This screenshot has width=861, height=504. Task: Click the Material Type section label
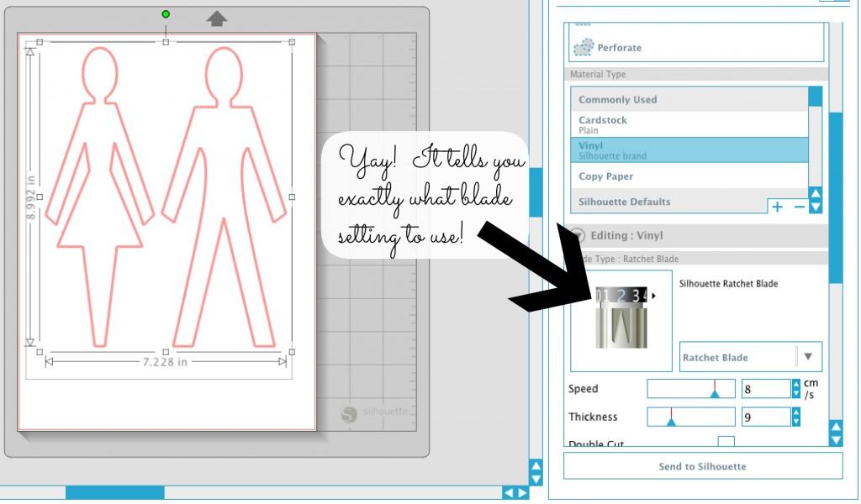(x=598, y=74)
